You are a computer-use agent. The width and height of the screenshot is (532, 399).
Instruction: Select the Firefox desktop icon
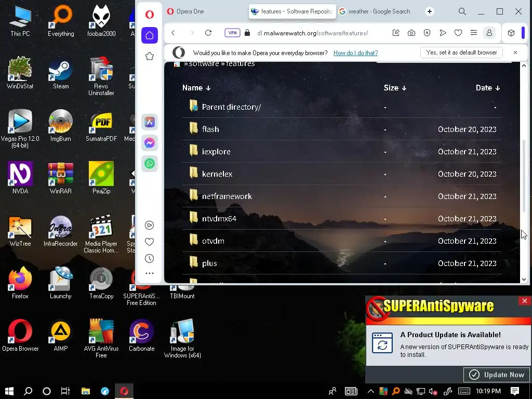pyautogui.click(x=20, y=283)
